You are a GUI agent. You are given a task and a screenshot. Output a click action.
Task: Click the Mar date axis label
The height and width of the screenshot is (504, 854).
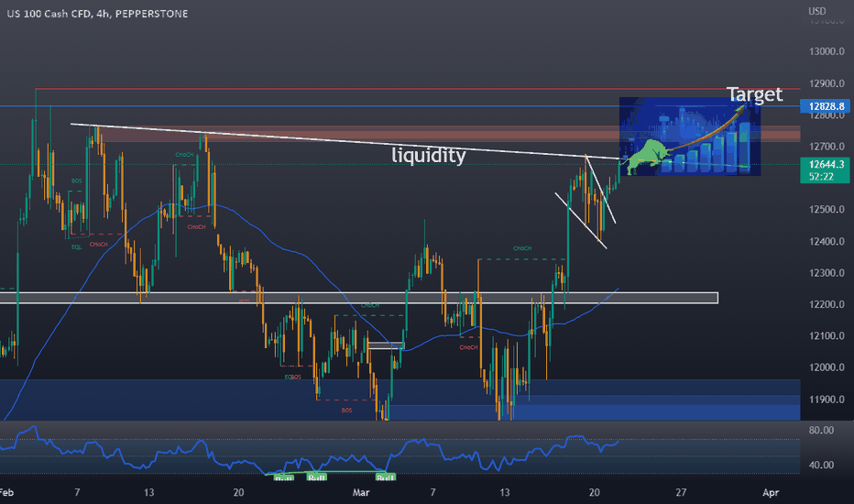tap(360, 493)
